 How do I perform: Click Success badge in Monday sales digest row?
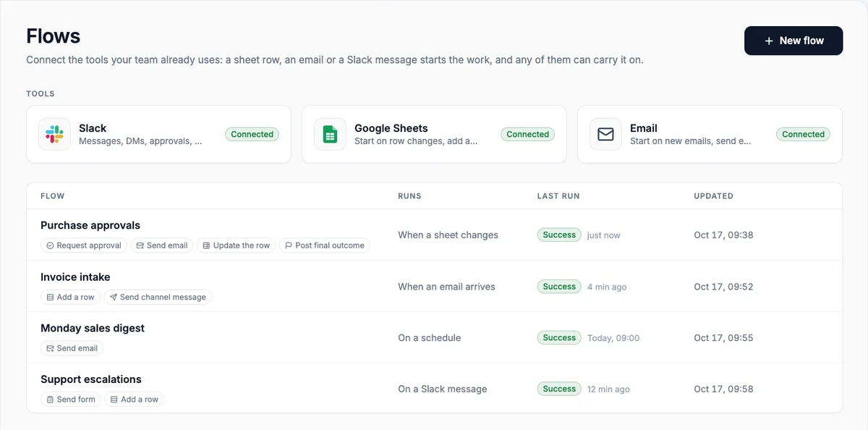[x=559, y=337]
